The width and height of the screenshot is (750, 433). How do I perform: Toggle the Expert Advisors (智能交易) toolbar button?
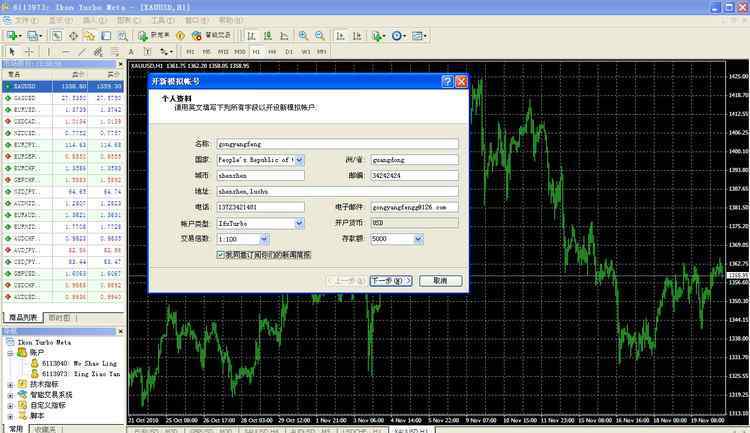coord(211,36)
